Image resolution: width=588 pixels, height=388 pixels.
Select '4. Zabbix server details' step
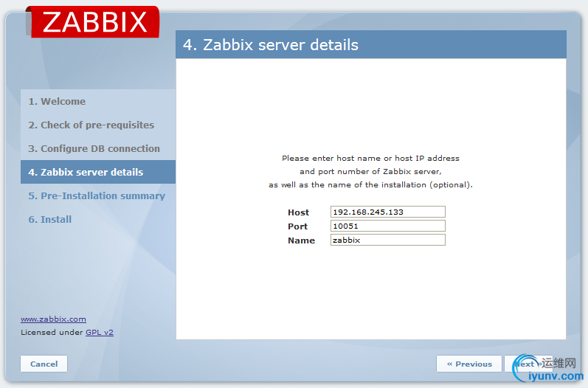coord(98,172)
